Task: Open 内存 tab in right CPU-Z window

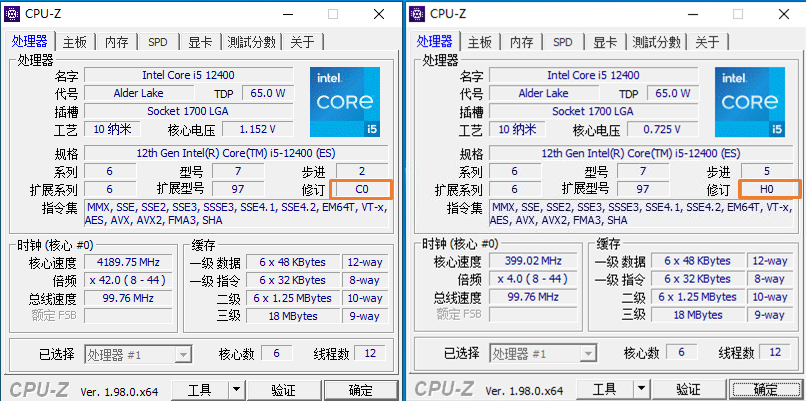Action: [522, 42]
